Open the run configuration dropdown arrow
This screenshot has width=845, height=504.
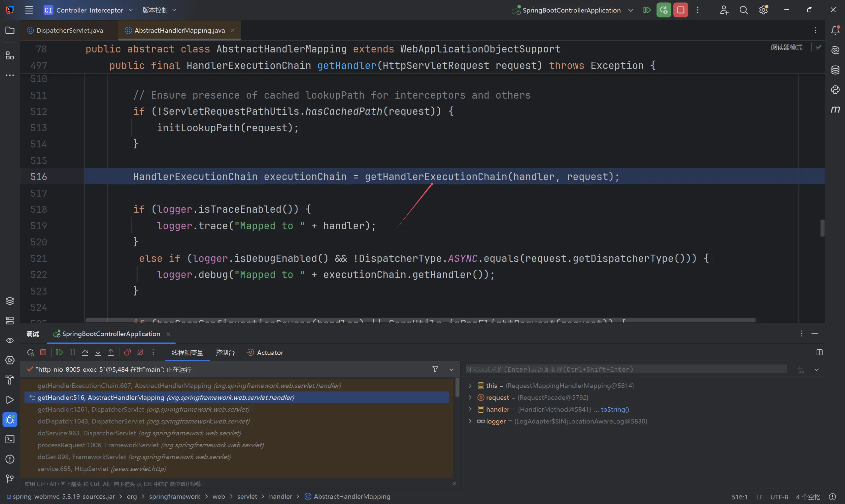click(x=630, y=10)
